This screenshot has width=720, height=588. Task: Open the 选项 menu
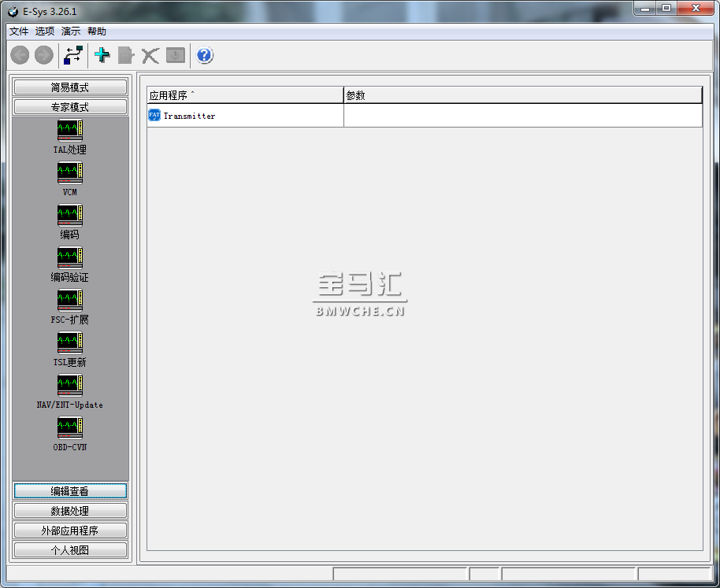45,31
